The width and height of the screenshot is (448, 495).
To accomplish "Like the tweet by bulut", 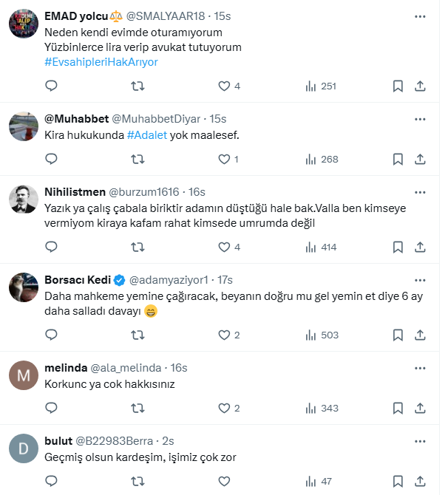I will [225, 481].
